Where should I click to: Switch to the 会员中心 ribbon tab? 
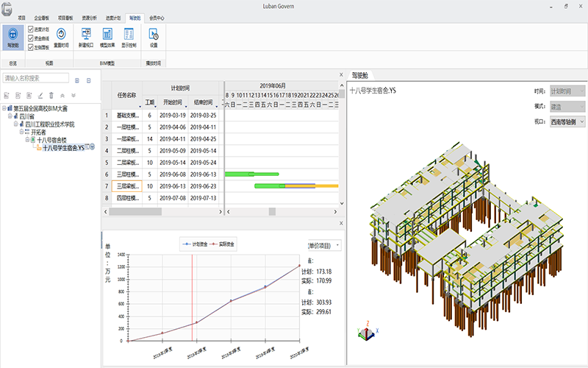157,18
